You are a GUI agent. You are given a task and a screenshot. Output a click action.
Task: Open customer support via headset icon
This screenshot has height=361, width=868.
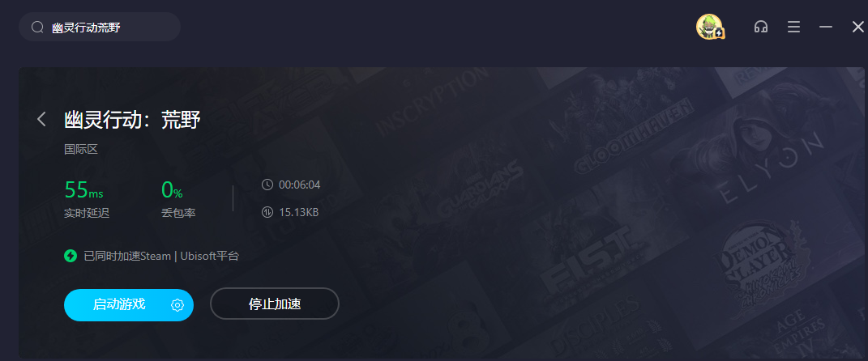[x=761, y=27]
